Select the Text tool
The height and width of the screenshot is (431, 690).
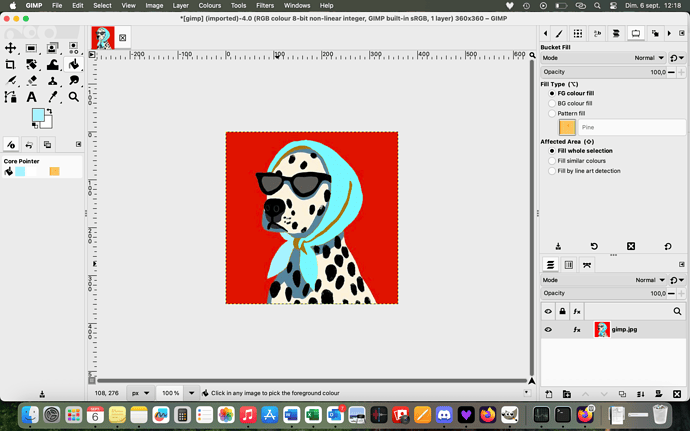pos(31,97)
